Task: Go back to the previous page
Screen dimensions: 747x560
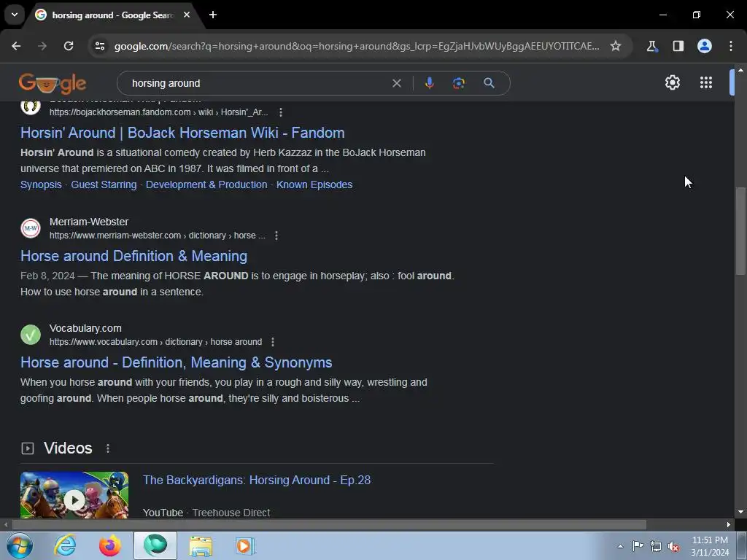Action: [x=16, y=46]
